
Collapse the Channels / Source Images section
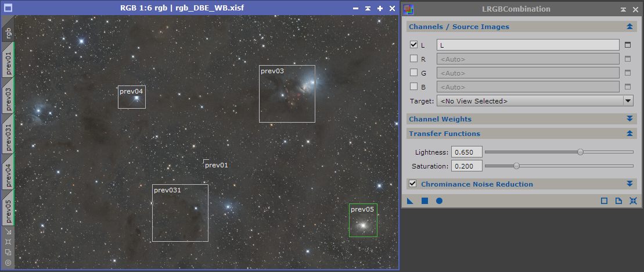pyautogui.click(x=629, y=27)
